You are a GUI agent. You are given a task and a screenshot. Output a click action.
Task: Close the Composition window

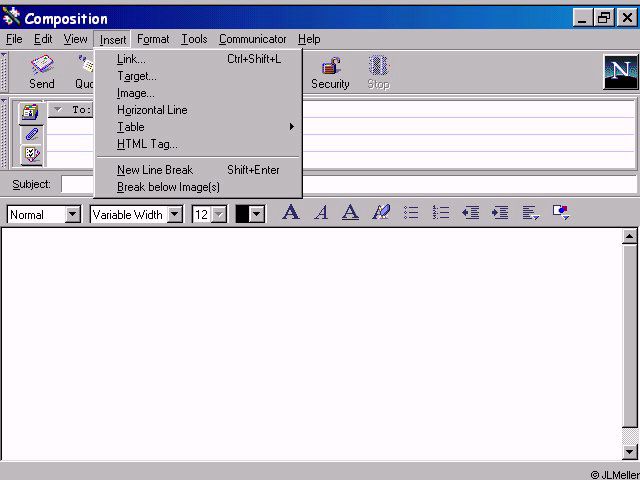627,18
